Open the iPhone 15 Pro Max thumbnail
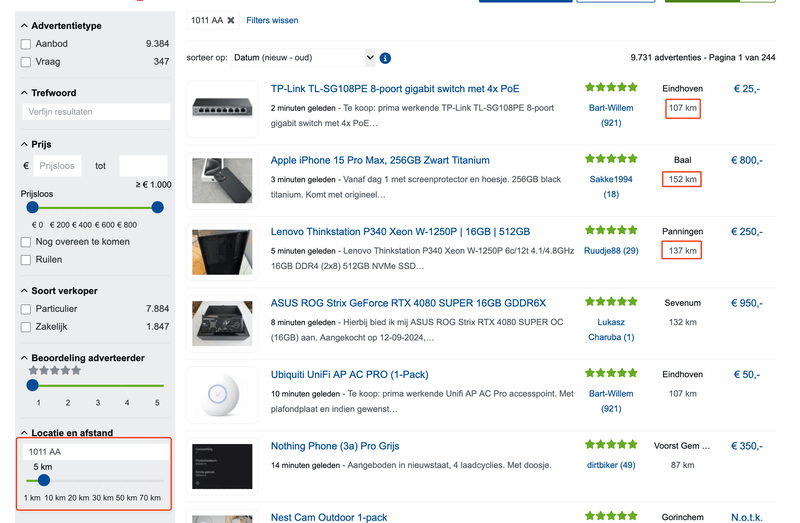Image resolution: width=800 pixels, height=523 pixels. point(221,179)
